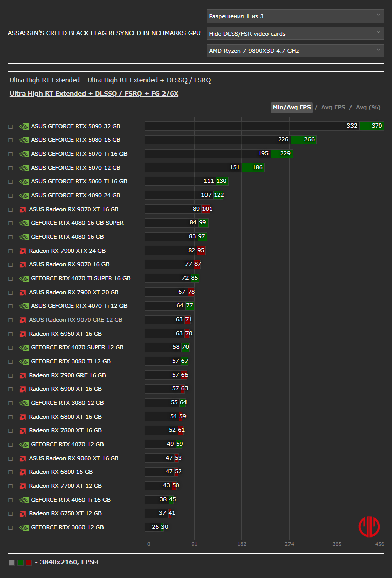Switch the chart to Avg FPS view
The width and height of the screenshot is (392, 578).
point(333,107)
